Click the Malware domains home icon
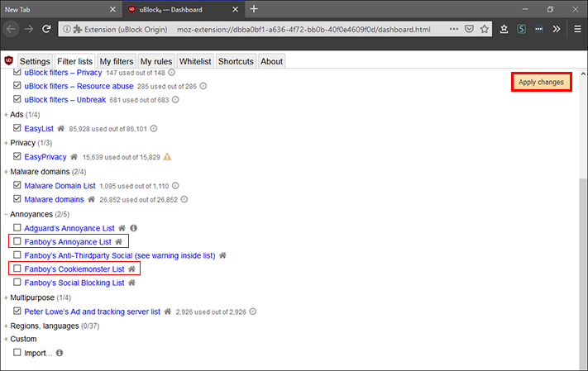The image size is (588, 371). click(x=91, y=199)
